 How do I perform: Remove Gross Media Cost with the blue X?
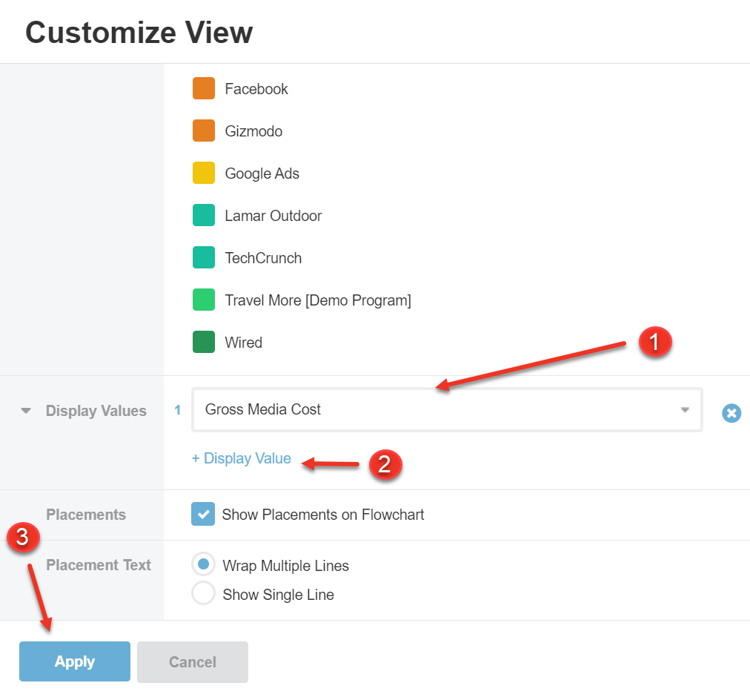click(x=731, y=413)
